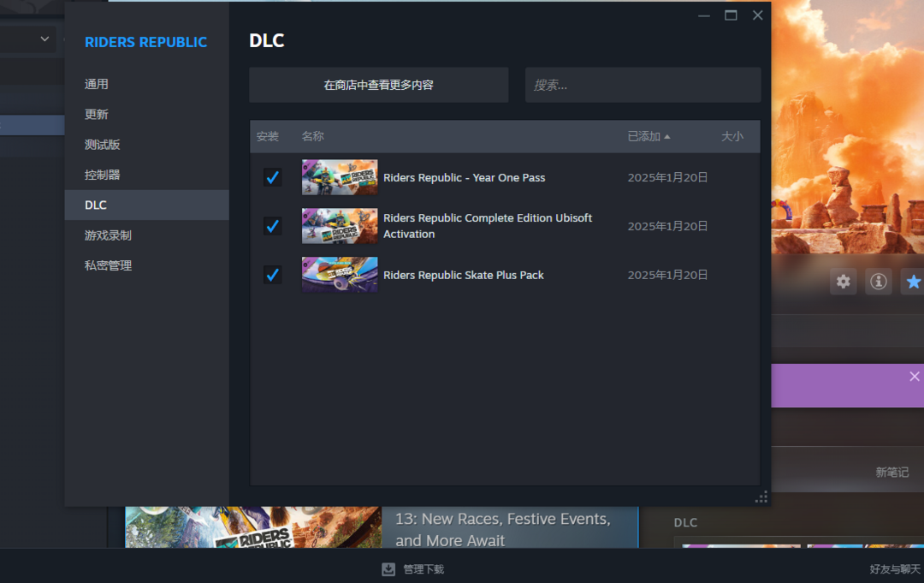Click 在商店中查看更多内容 button
The width and height of the screenshot is (924, 583).
click(378, 85)
